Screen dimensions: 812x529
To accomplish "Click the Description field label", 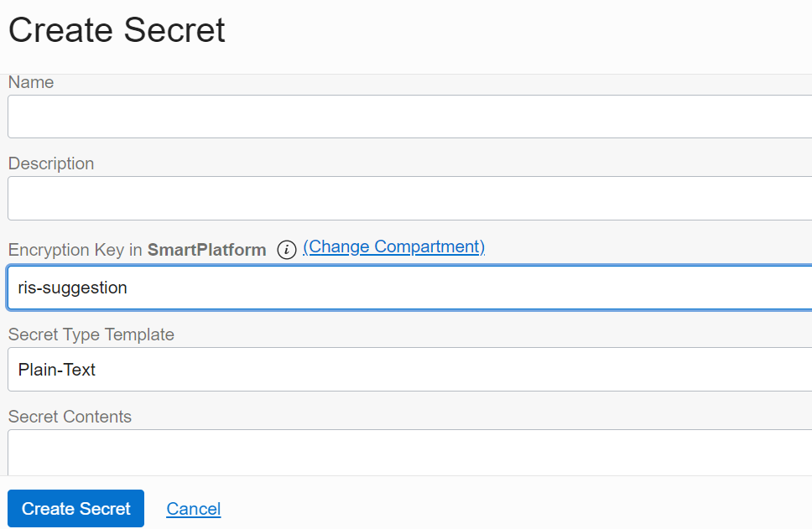I will click(x=51, y=163).
